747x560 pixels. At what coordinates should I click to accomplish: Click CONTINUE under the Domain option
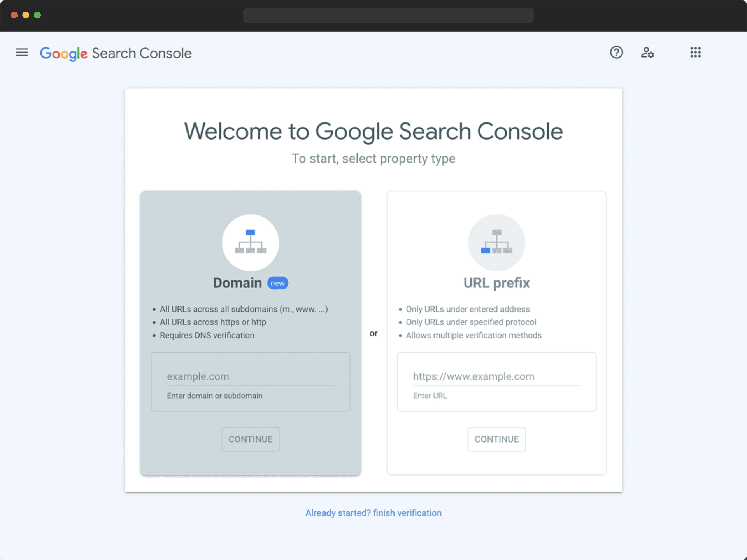[251, 439]
